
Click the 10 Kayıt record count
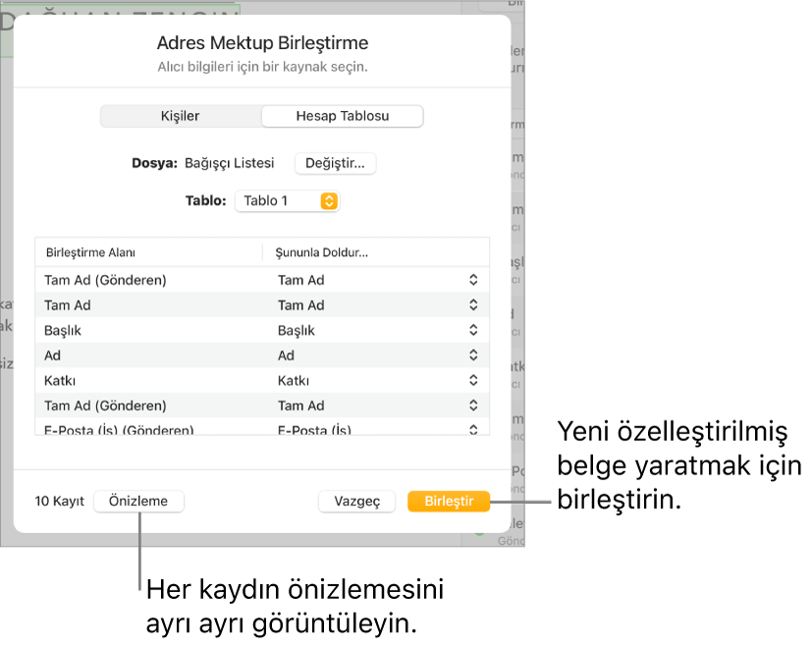click(x=60, y=502)
